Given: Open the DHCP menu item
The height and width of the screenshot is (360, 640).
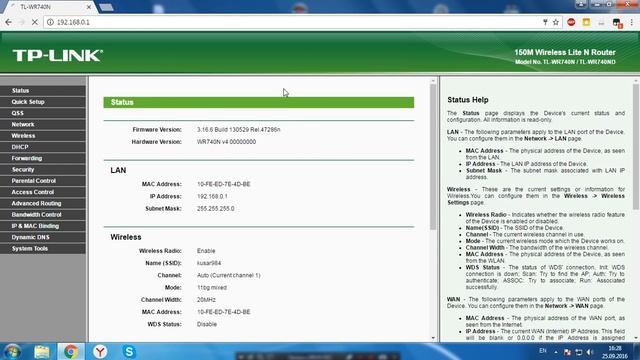Looking at the screenshot, I should pos(43,147).
